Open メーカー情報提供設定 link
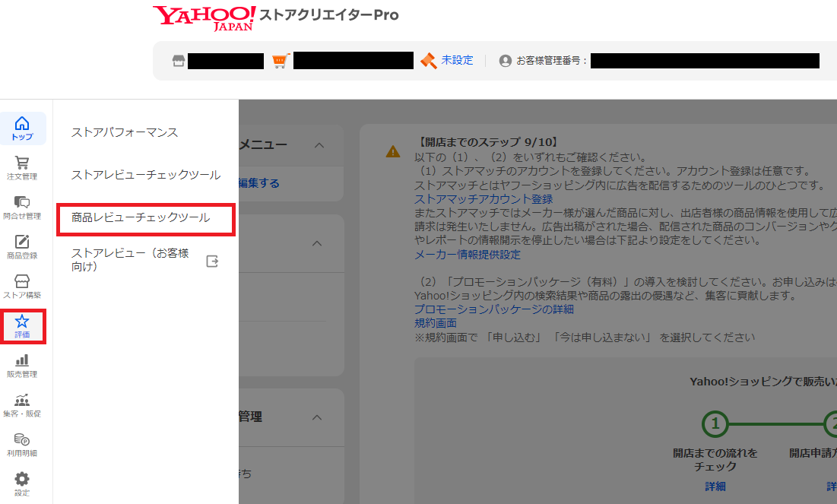 pos(468,255)
